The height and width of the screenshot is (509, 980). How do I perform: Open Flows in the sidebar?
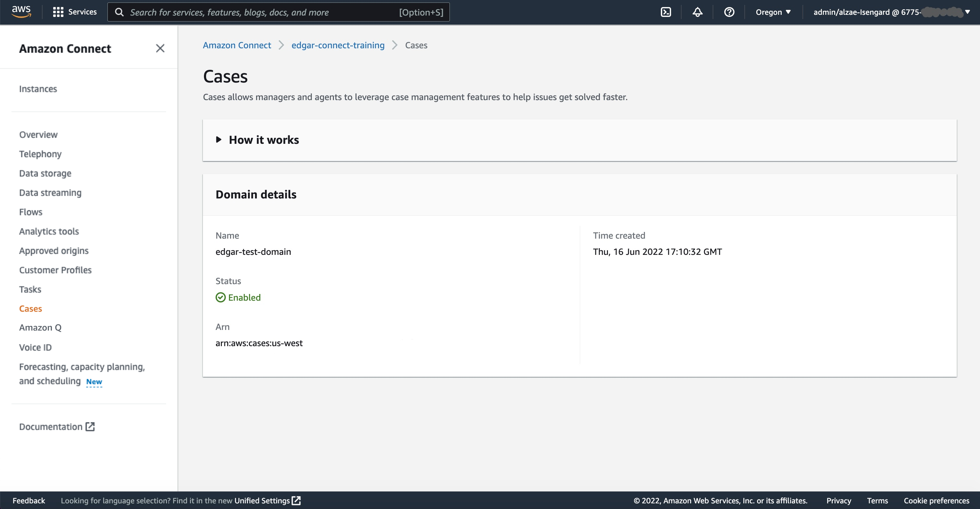pos(31,211)
